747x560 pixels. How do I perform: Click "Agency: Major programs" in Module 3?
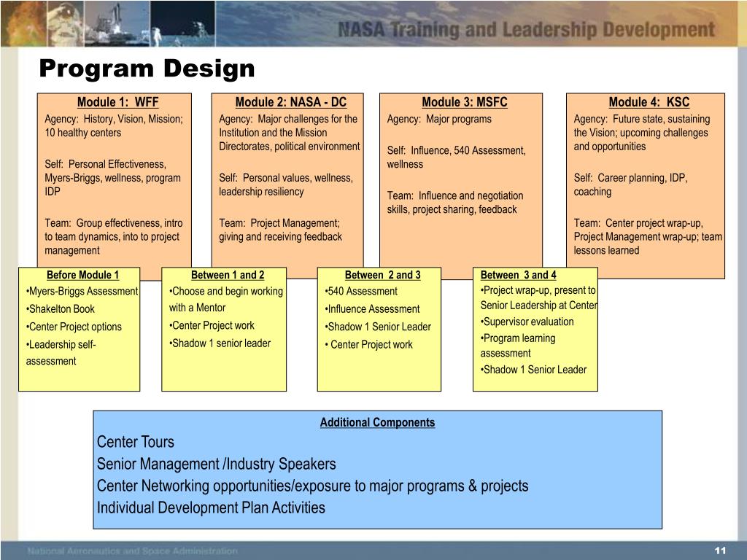439,119
